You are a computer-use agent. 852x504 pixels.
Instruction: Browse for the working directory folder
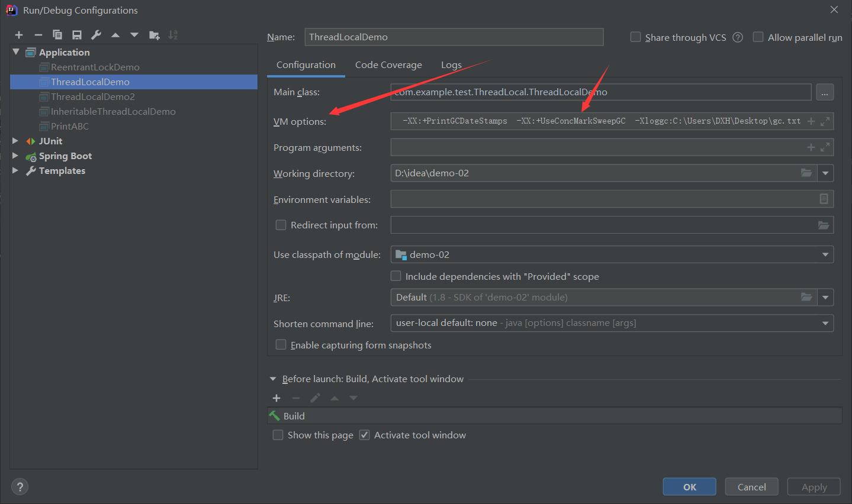[806, 173]
